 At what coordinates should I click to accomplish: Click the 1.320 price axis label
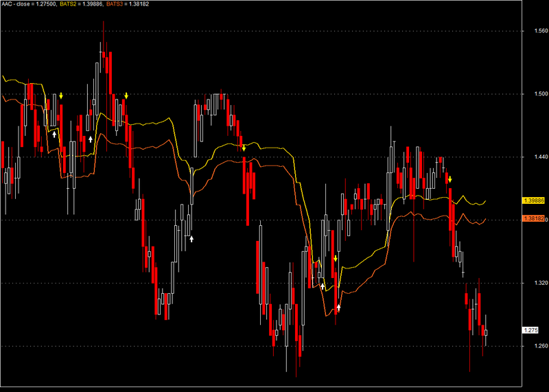coord(541,283)
